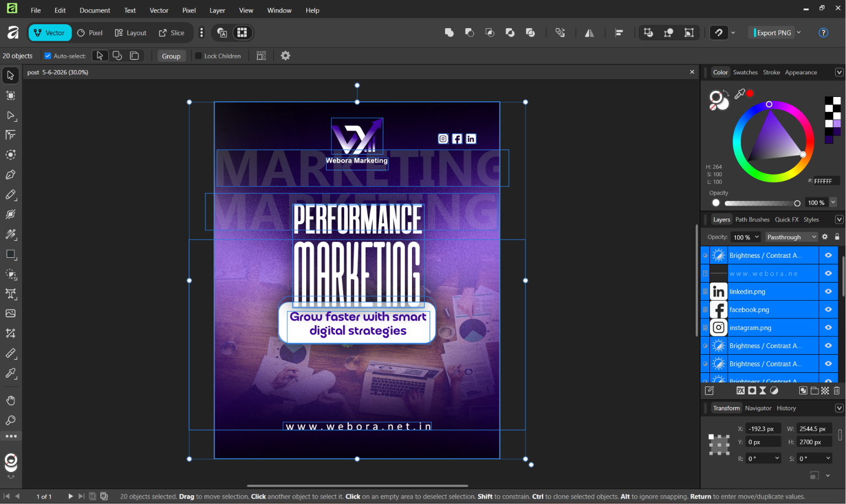Open the shear S dropdown
Image resolution: width=846 pixels, height=504 pixels.
pos(828,458)
